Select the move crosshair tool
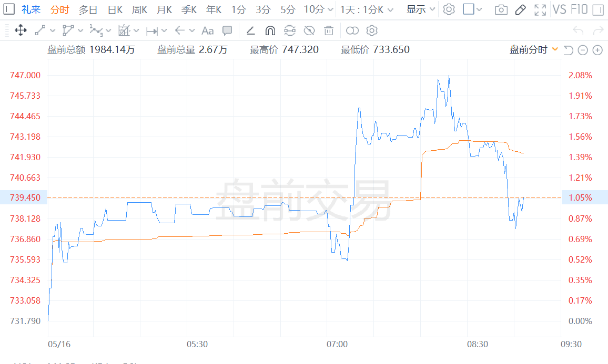The image size is (608, 364). [x=21, y=31]
